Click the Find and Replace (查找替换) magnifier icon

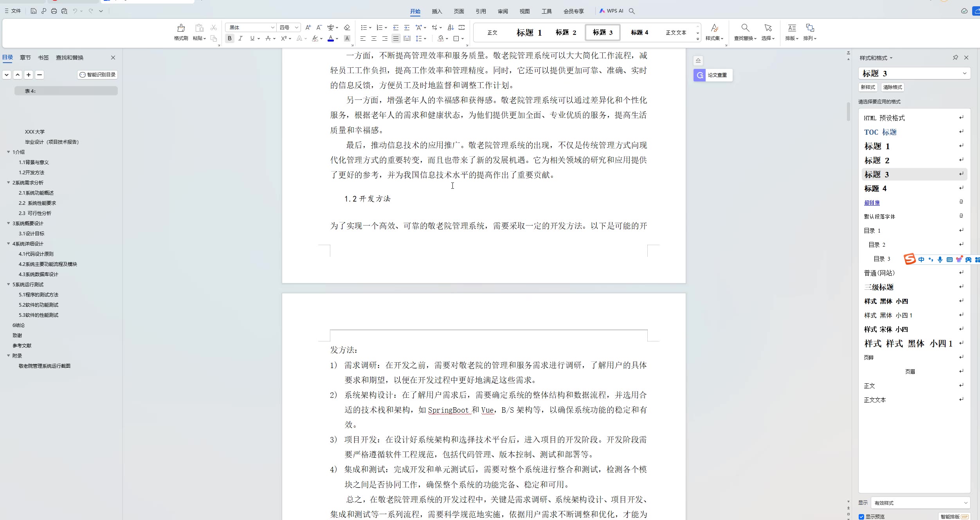[745, 28]
